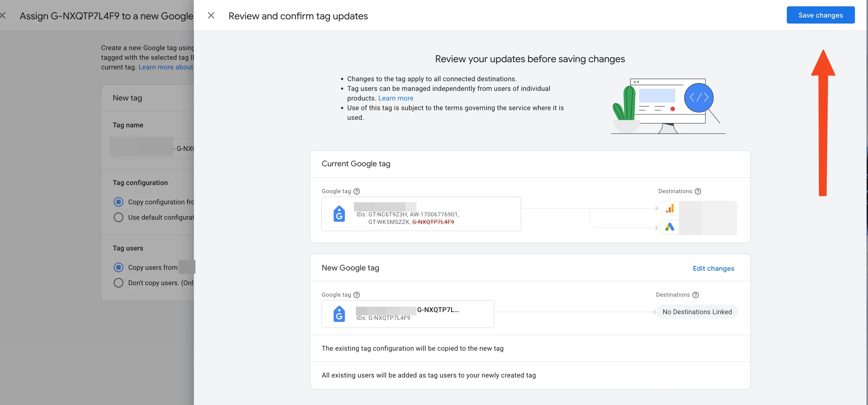The height and width of the screenshot is (405, 868).
Task: Click help icon beside New tag Destinations
Action: coord(695,295)
